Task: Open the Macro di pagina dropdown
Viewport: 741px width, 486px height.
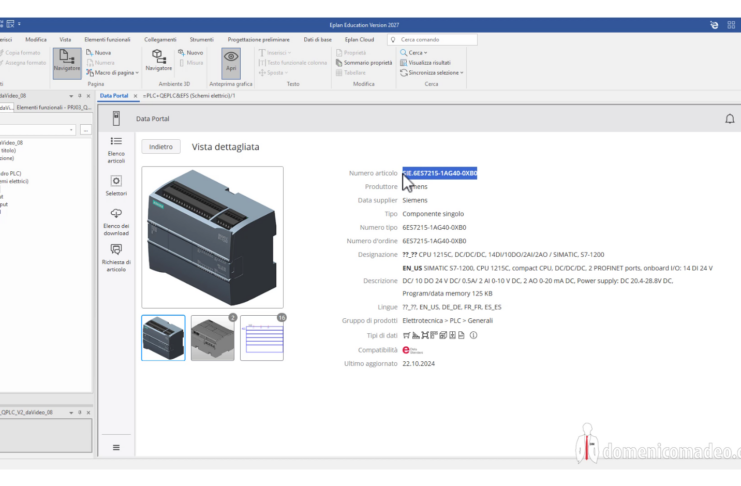Action: tap(112, 73)
